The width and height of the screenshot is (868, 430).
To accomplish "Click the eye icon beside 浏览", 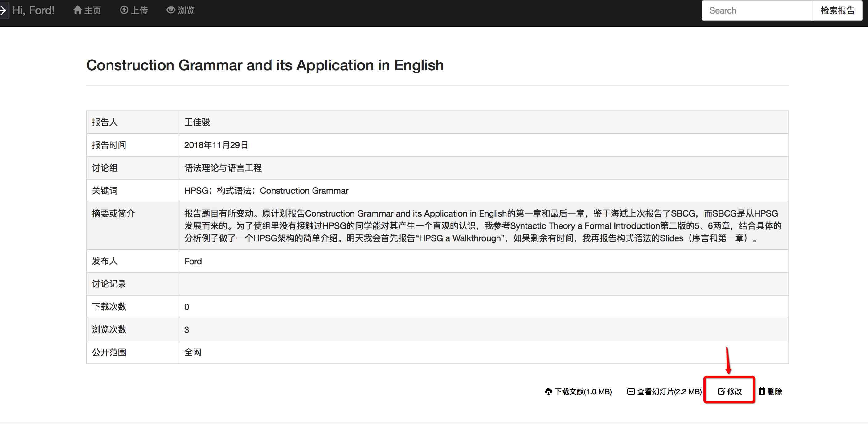I will [171, 10].
